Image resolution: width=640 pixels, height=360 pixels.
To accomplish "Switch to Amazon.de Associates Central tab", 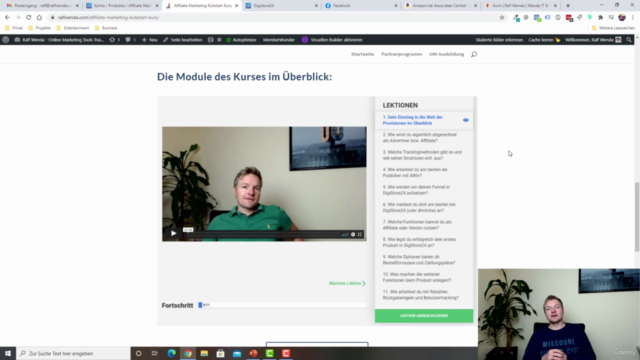I will pos(440,6).
